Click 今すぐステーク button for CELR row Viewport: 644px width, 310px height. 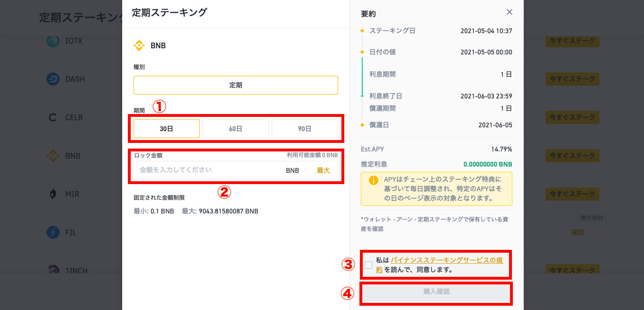[572, 117]
